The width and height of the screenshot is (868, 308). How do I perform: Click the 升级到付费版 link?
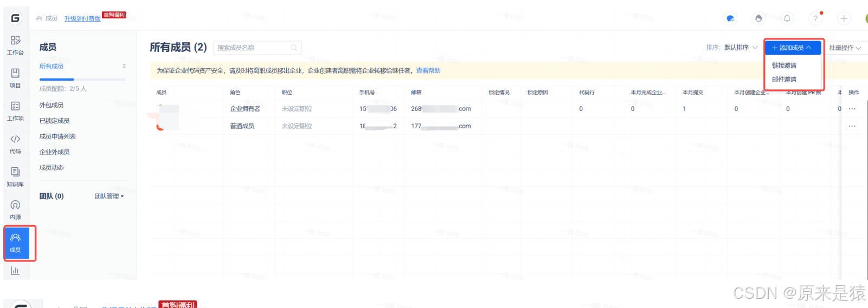coord(82,18)
